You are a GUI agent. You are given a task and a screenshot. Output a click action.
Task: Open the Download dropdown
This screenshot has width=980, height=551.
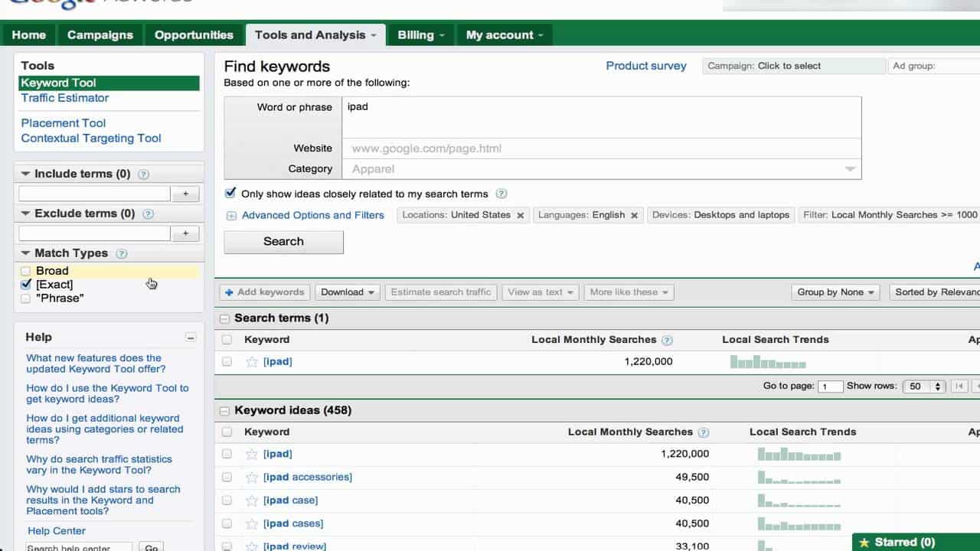[347, 292]
